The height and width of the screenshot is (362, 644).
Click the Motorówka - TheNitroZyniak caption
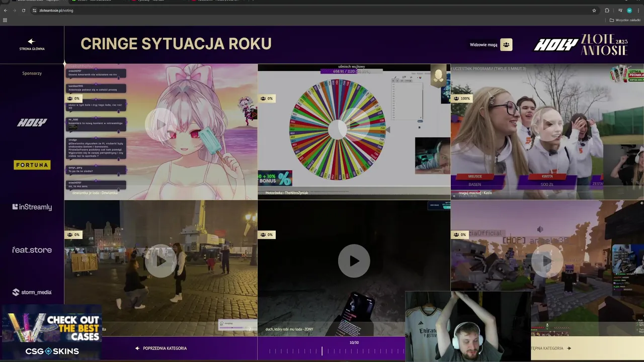tap(287, 193)
